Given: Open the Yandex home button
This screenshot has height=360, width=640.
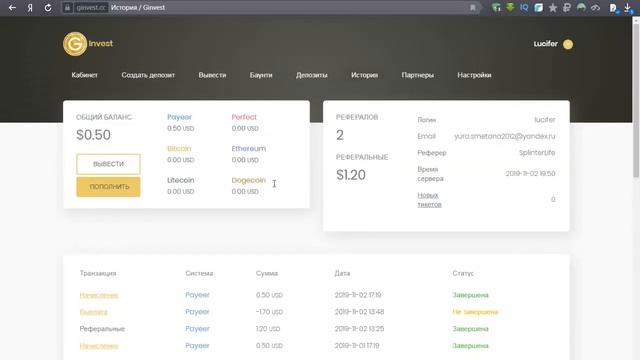Looking at the screenshot, I should pos(30,7).
